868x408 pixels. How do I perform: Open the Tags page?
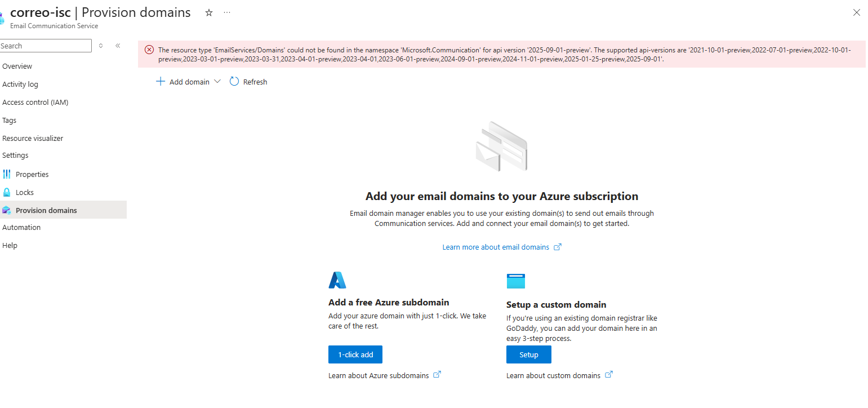[x=10, y=120]
